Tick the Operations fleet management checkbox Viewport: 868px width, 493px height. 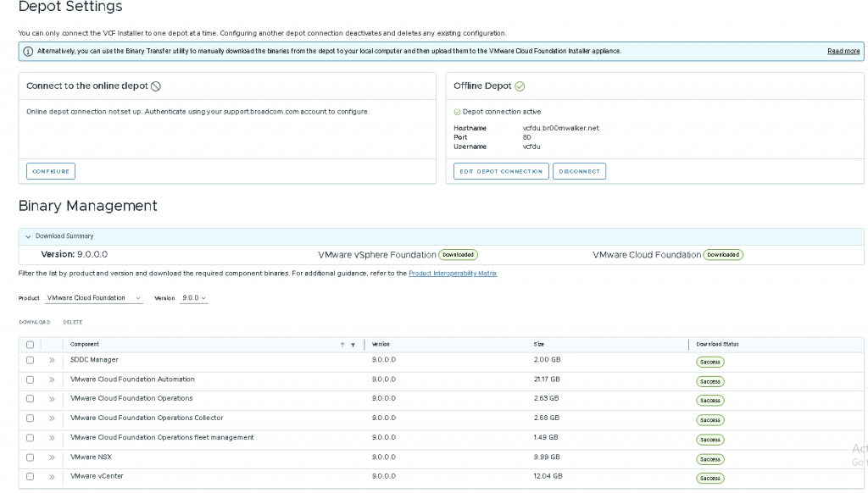pyautogui.click(x=30, y=438)
